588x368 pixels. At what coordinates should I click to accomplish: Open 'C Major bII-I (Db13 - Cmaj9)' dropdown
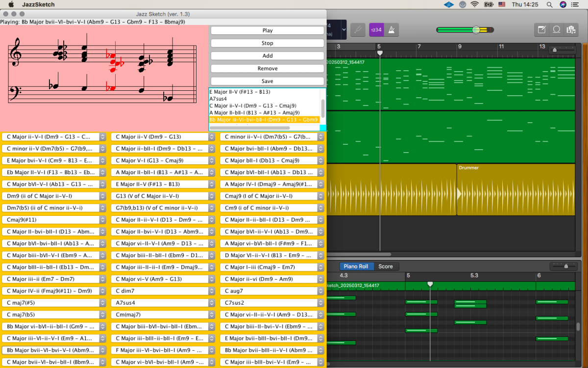coord(272,160)
